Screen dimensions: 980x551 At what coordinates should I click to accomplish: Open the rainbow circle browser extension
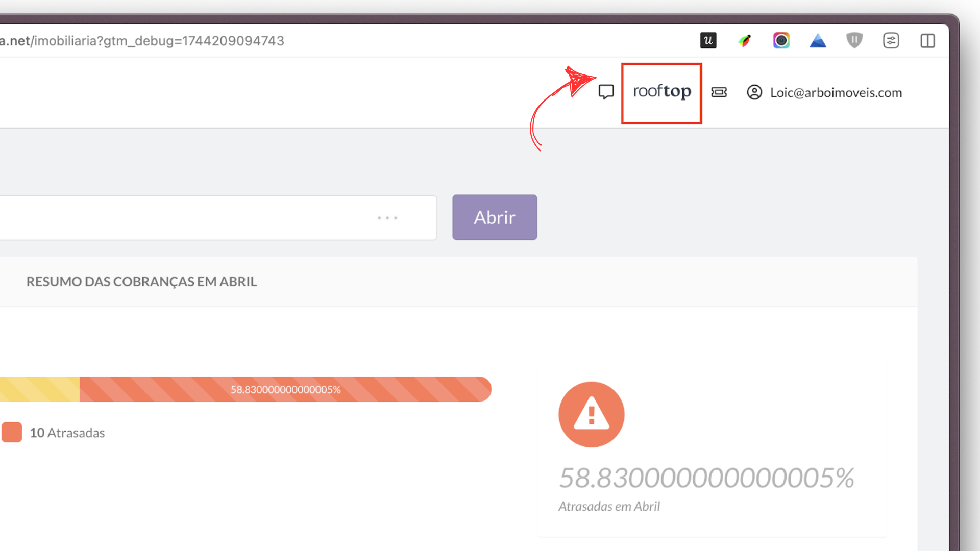781,40
